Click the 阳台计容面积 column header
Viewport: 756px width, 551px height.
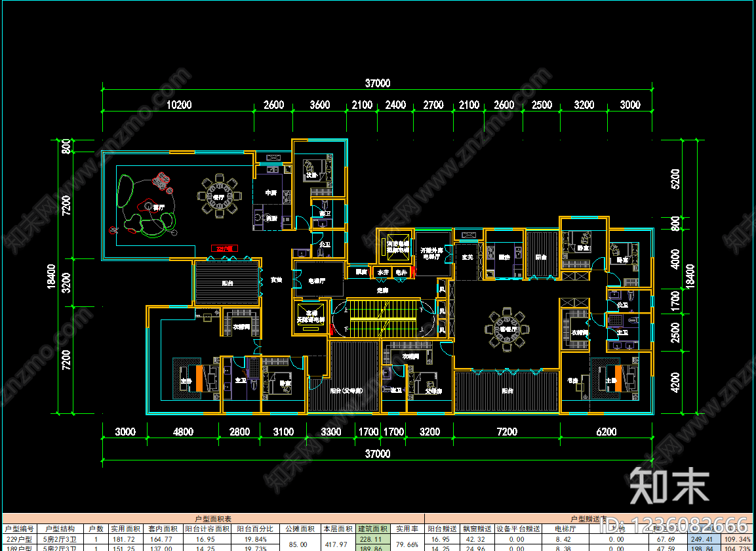(207, 529)
